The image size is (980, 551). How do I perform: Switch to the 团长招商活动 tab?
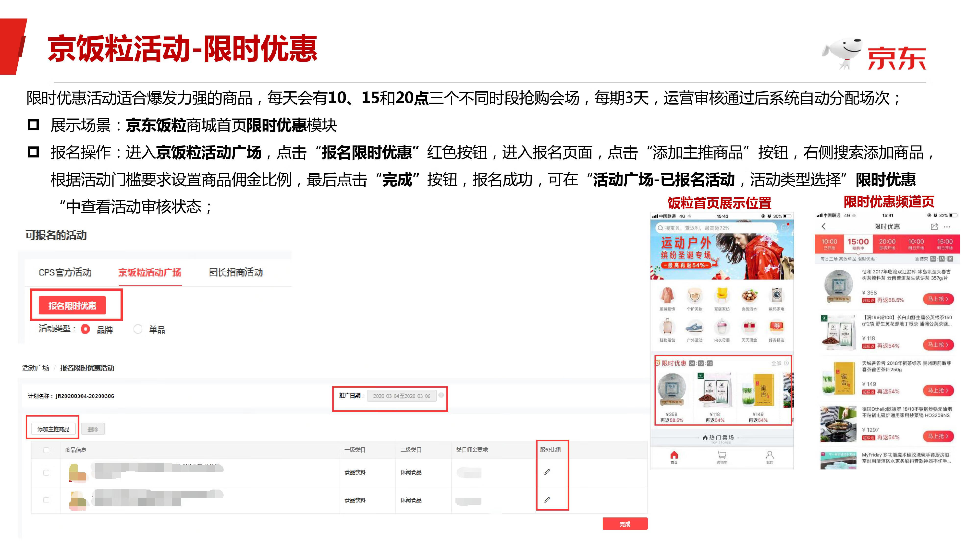[x=236, y=272]
